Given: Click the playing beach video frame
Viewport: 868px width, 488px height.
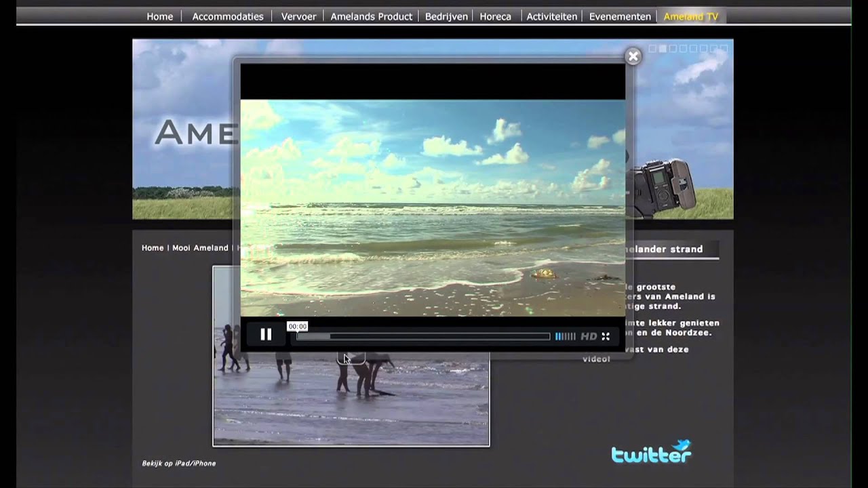Looking at the screenshot, I should pyautogui.click(x=433, y=208).
